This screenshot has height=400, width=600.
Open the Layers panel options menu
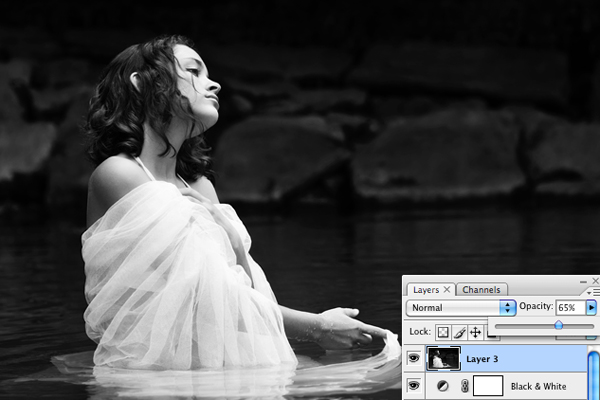[593, 292]
